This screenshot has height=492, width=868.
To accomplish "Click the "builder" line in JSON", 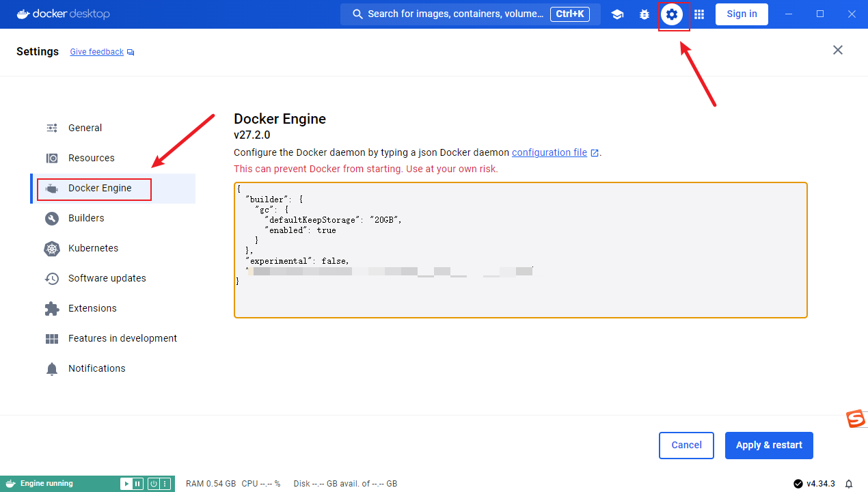I will 274,200.
